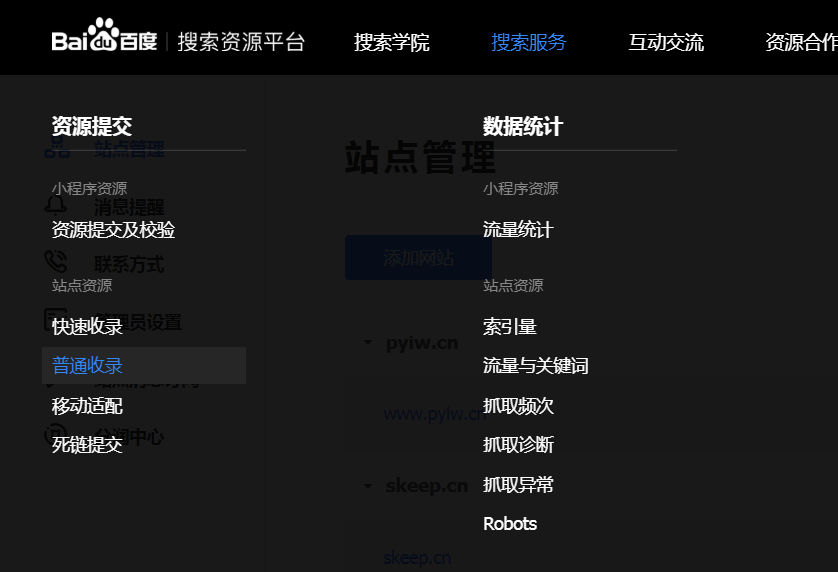Open 流量与关键词 data entry
This screenshot has height=572, width=838.
pos(536,366)
